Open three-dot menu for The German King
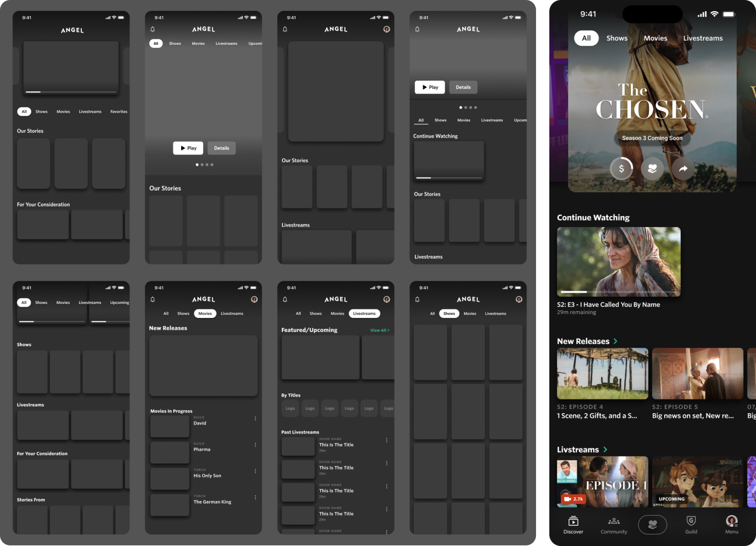The image size is (756, 546). tap(255, 497)
